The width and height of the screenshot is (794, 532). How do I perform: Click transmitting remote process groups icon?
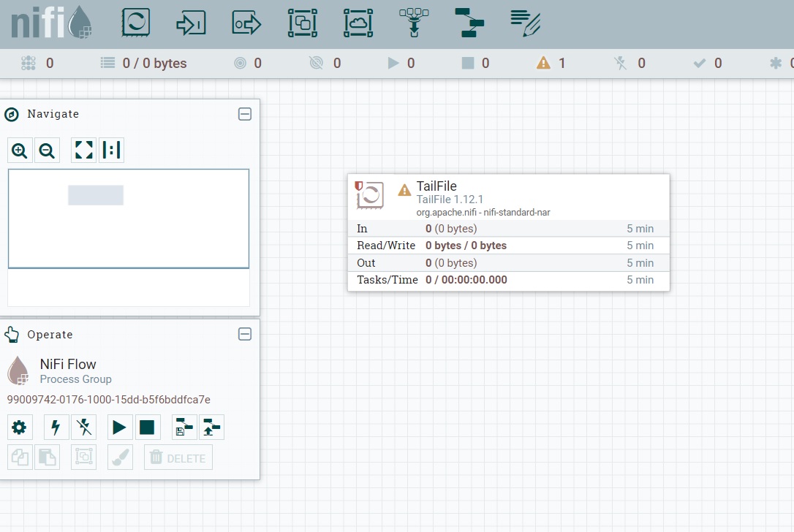coord(240,64)
